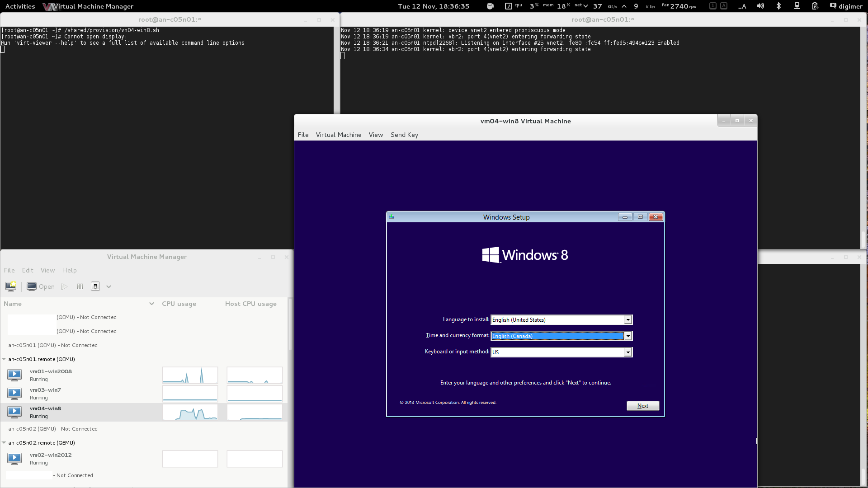The height and width of the screenshot is (488, 868).
Task: Collapse the an-c05n01.remote (QEMU) connection
Action: tap(4, 359)
